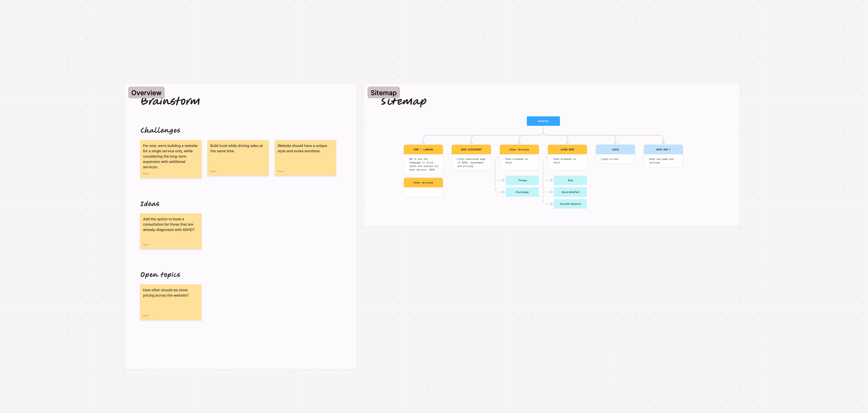Select the LOGIN header box

(615, 149)
